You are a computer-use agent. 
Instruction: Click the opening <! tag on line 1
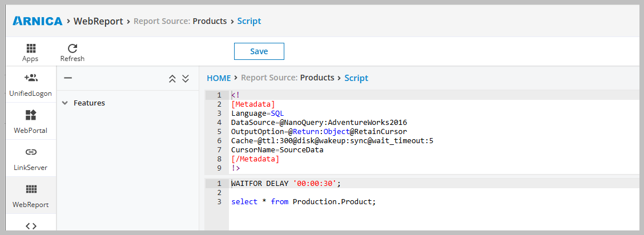click(x=236, y=95)
